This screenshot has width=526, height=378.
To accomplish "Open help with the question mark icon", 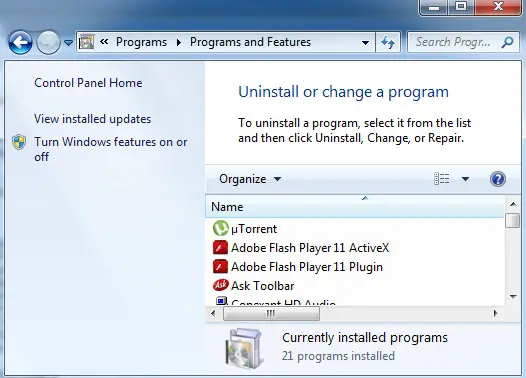I will tap(498, 179).
